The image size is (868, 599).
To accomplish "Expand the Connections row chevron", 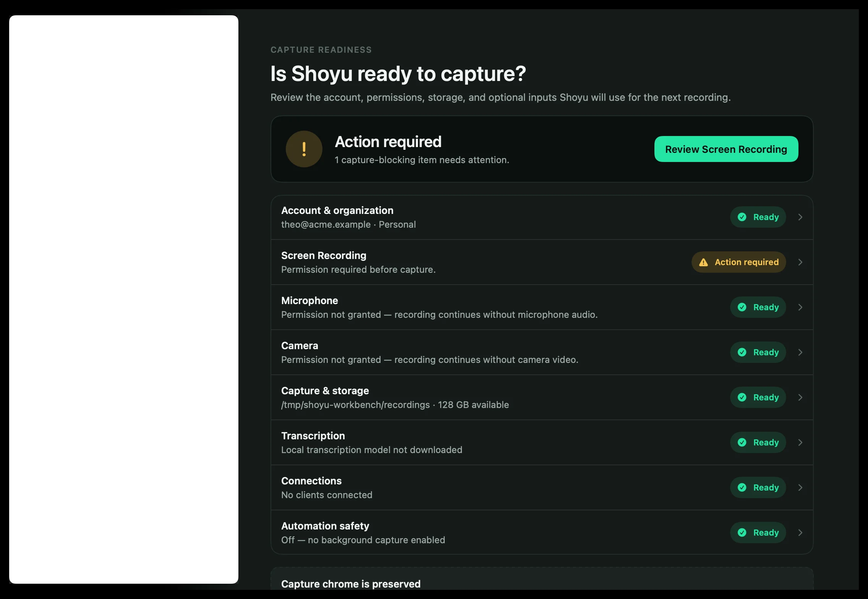I will [x=800, y=487].
